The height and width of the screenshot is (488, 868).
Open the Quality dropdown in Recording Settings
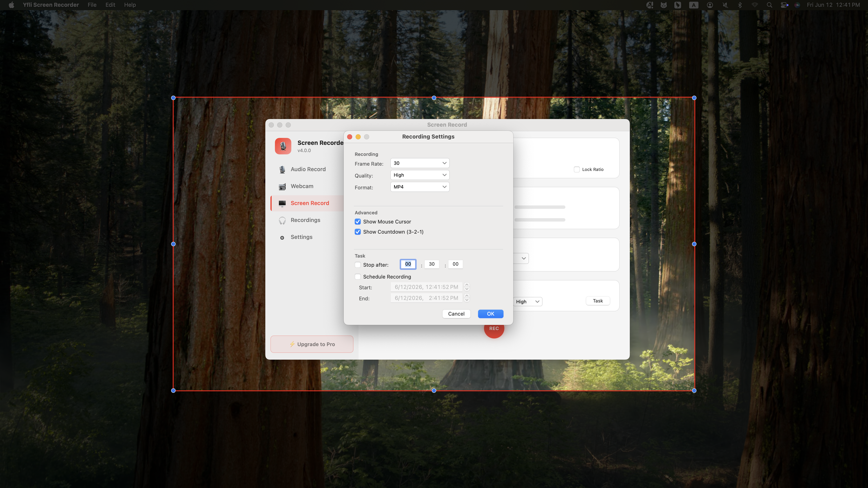420,175
